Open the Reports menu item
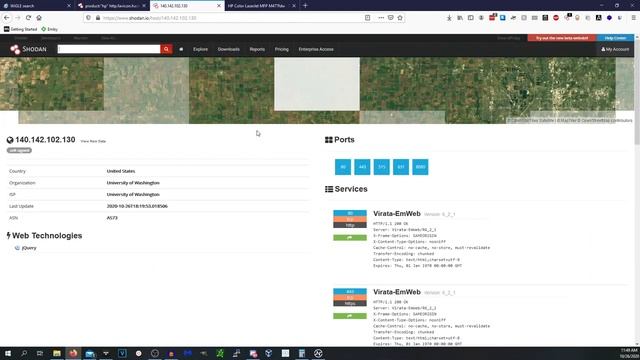This screenshot has height=360, width=640. pos(257,49)
